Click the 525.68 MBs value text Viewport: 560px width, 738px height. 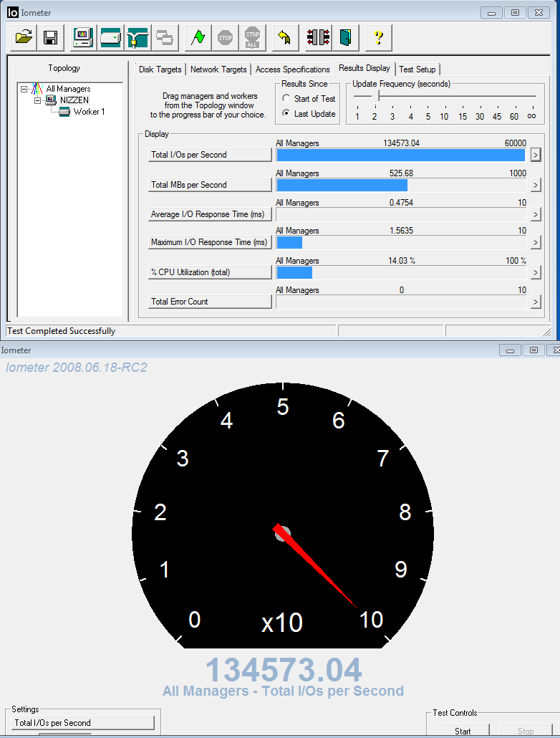401,173
